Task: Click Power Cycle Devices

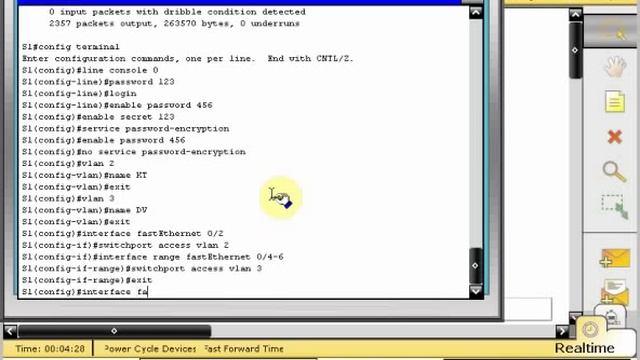Action: (150, 349)
